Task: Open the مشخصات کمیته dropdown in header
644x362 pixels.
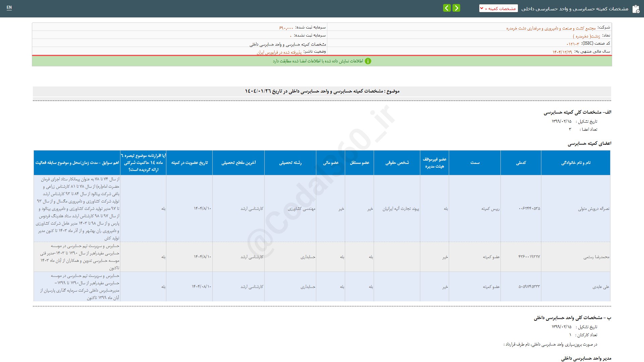Action: click(498, 8)
